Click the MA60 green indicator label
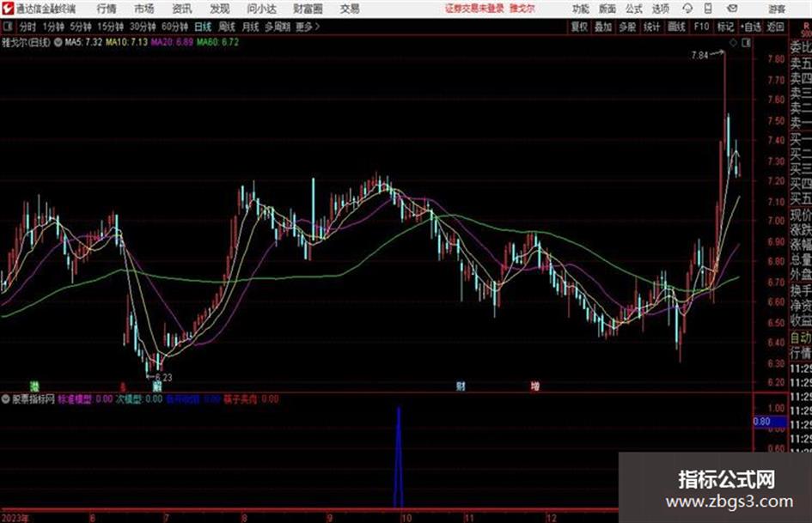Screen dimensions: 812x523 click(x=217, y=42)
